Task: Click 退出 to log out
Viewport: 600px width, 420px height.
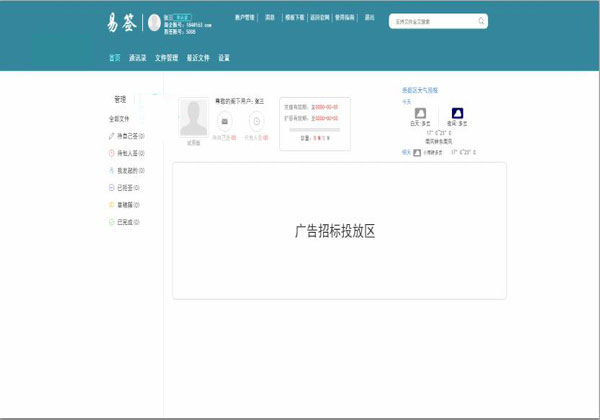Action: coord(369,17)
